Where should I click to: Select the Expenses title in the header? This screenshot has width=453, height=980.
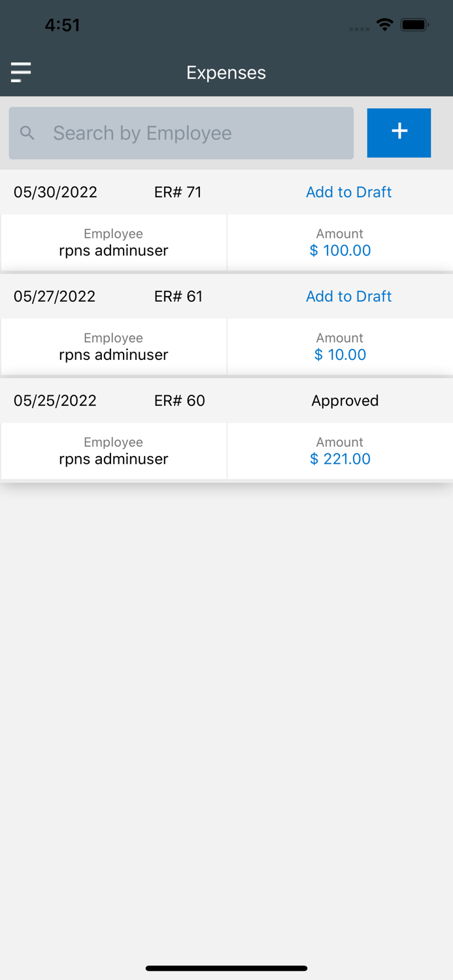[x=226, y=73]
